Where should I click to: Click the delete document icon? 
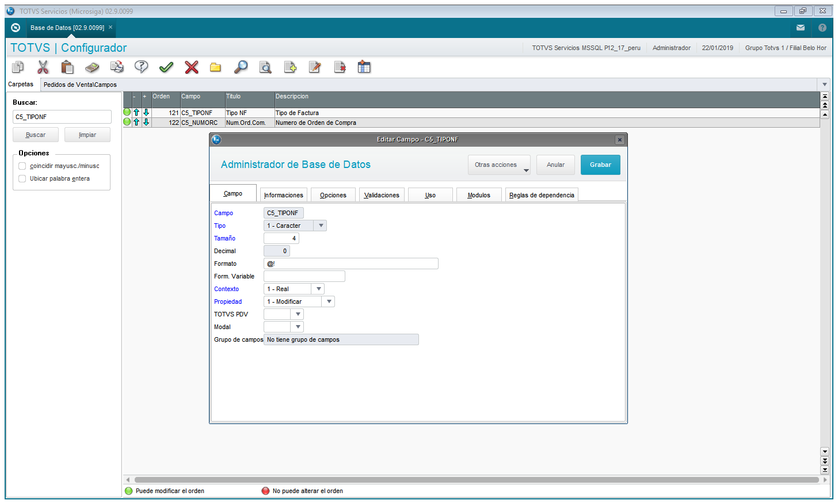coord(340,67)
